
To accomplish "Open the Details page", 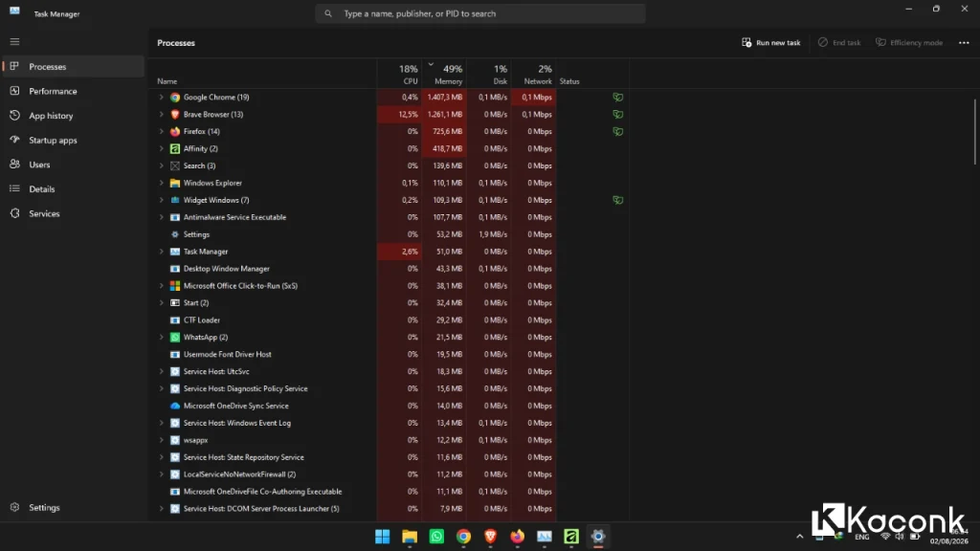I will pyautogui.click(x=73, y=189).
